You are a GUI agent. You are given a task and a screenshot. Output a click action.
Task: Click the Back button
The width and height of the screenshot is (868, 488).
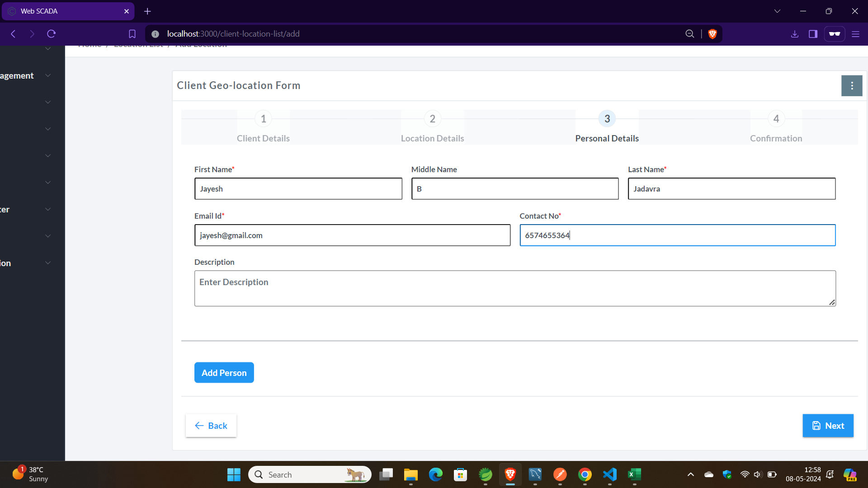click(x=211, y=426)
